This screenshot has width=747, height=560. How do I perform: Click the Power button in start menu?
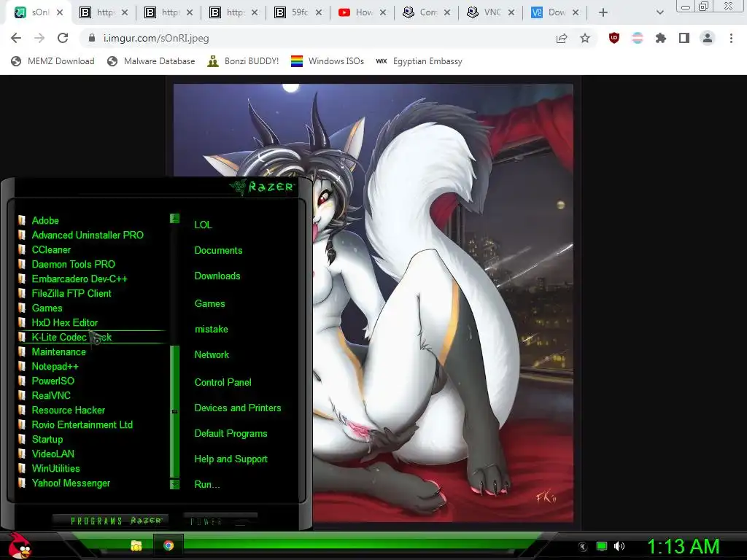tap(220, 521)
